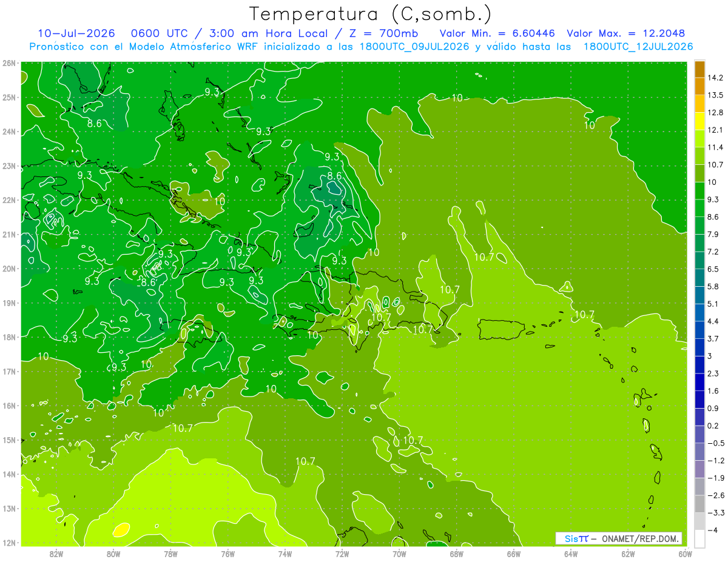This screenshot has height=562, width=728.
Task: Click the deep blue swatch between 2.3 and 1.6
Action: point(699,381)
